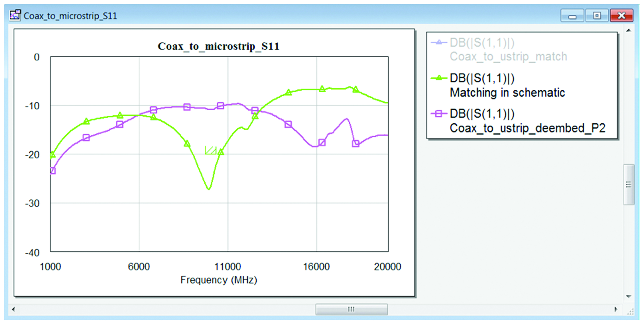Maximize the Coax_to_microstrip_S11 graph window
The image size is (644, 324).
coord(597,16)
